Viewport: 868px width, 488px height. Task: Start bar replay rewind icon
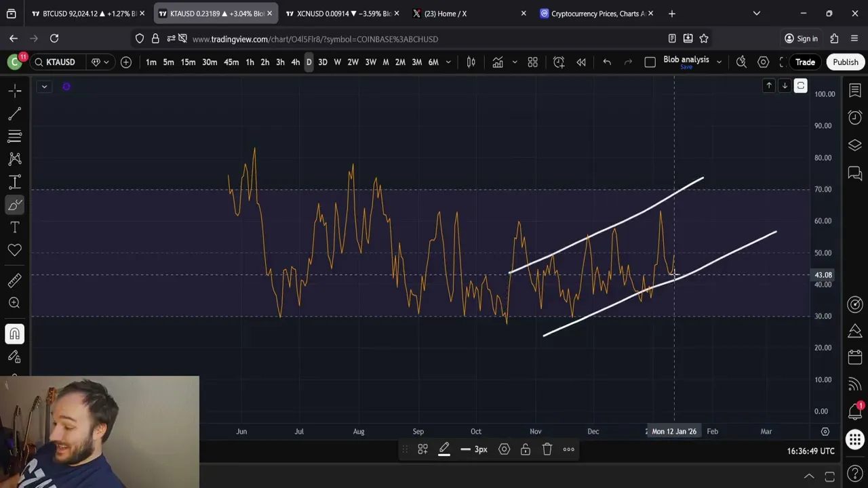click(581, 62)
